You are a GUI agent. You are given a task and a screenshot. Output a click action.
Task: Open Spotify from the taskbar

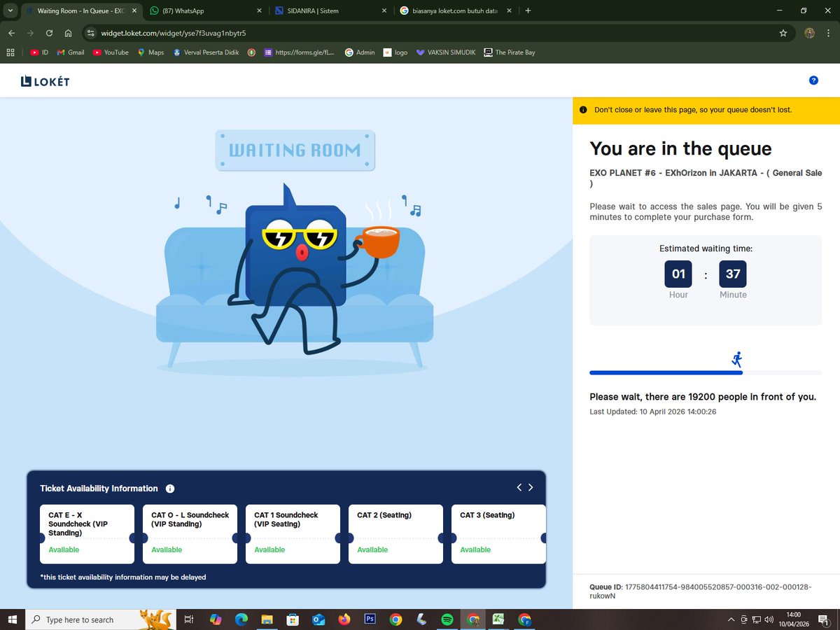point(447,619)
